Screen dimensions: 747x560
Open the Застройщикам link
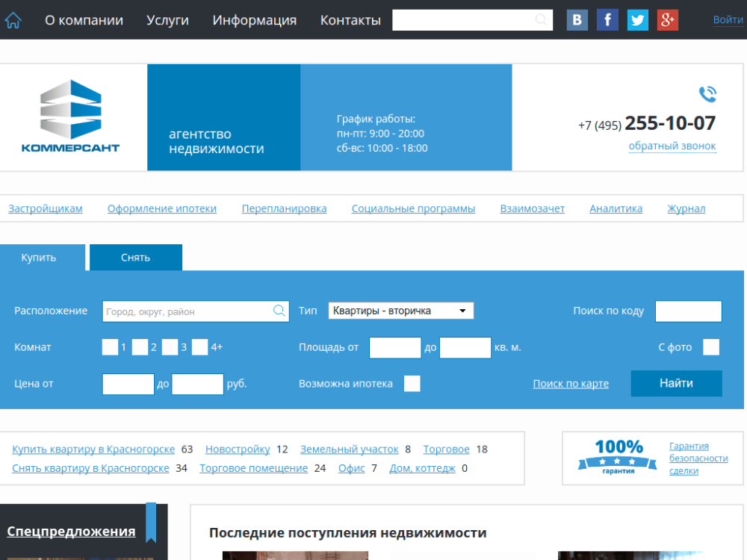46,208
